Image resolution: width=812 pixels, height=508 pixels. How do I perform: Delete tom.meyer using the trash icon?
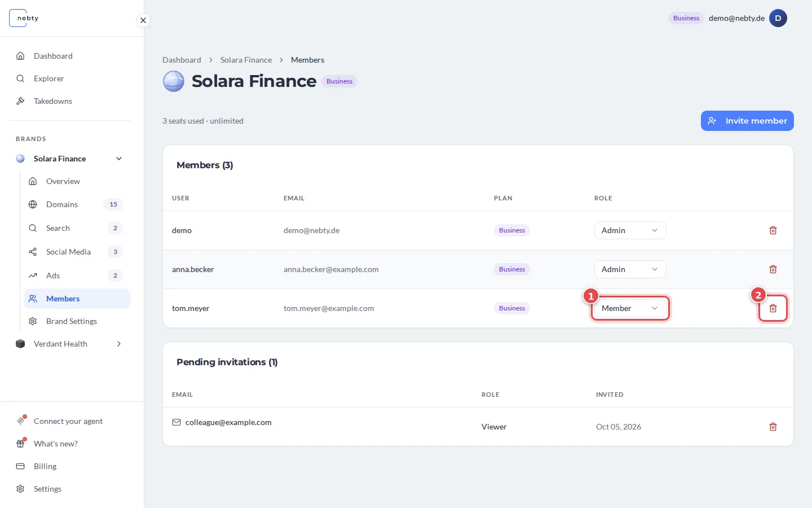point(773,308)
